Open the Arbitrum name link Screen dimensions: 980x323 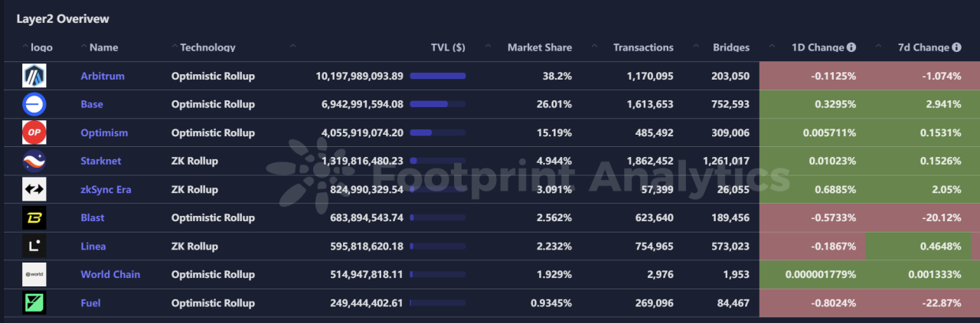pos(103,76)
